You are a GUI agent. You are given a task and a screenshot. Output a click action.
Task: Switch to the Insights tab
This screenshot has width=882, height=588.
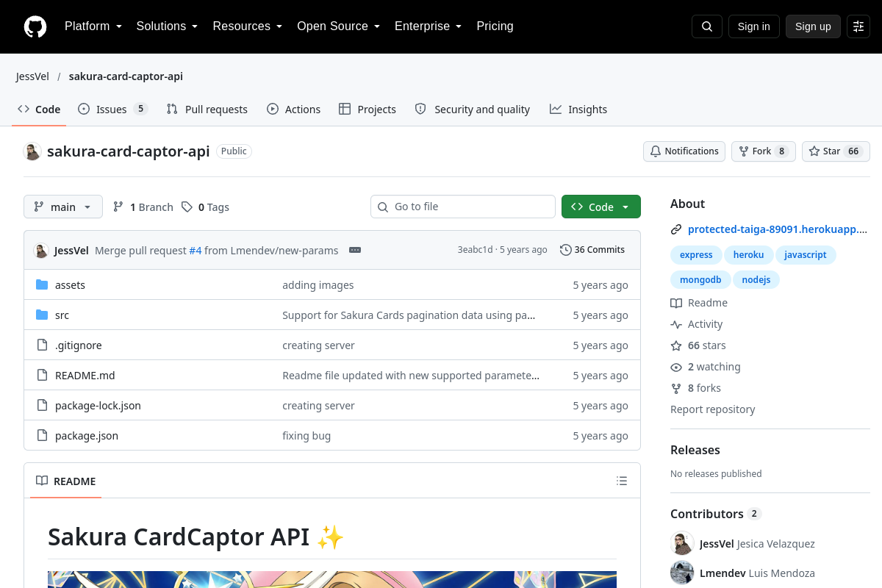(x=578, y=110)
